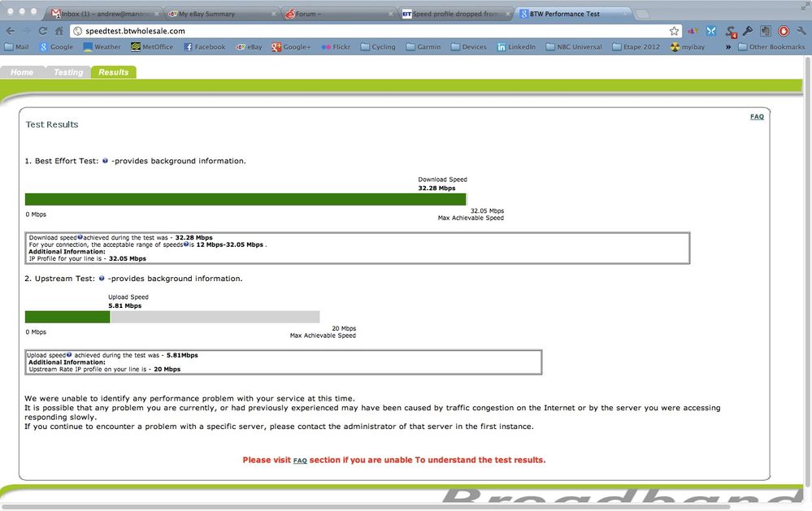Switch to Speed profile dropped tab

coord(456,14)
